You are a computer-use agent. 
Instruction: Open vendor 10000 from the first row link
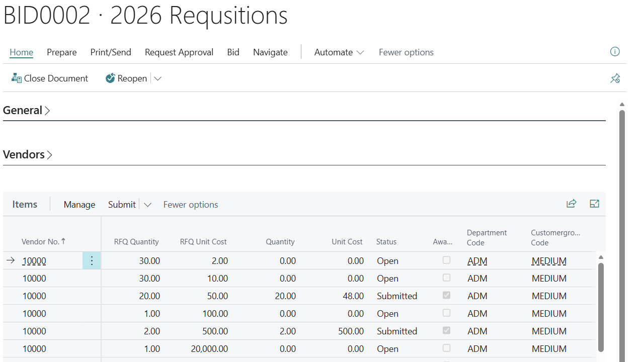34,260
